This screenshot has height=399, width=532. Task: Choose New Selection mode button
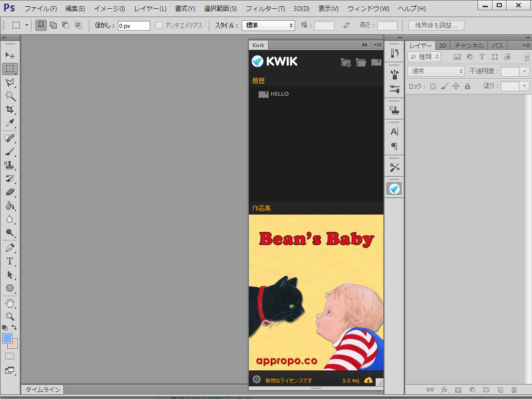[x=41, y=25]
